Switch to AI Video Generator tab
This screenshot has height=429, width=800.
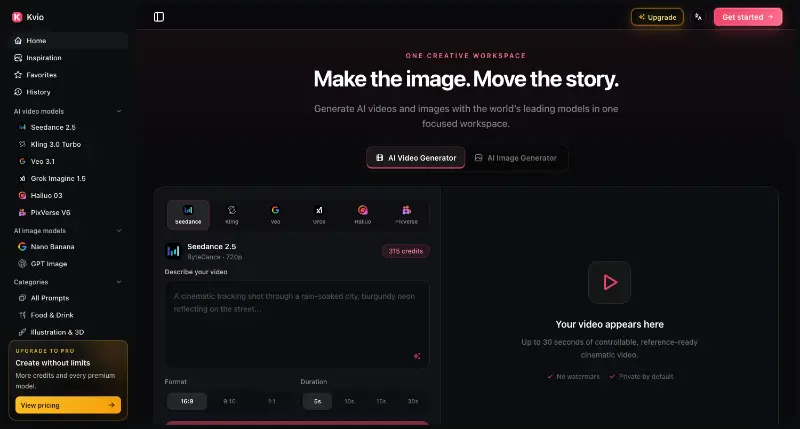tap(416, 158)
